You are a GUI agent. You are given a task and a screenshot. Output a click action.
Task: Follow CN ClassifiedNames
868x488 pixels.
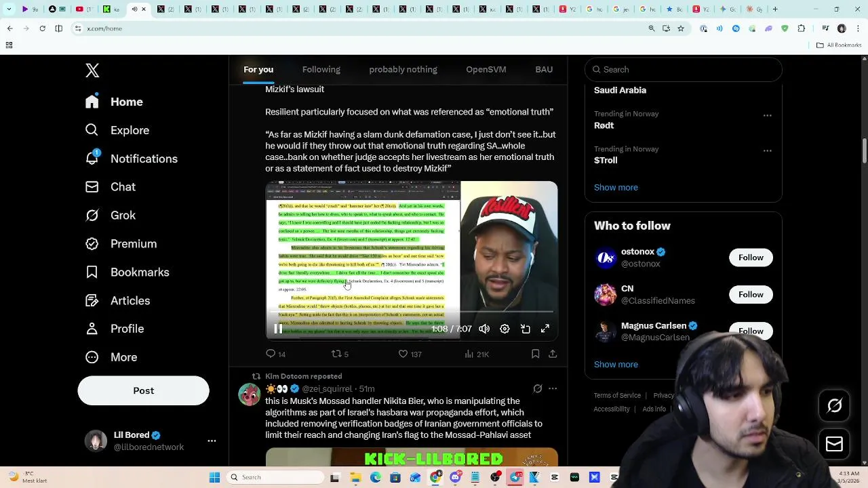(751, 294)
